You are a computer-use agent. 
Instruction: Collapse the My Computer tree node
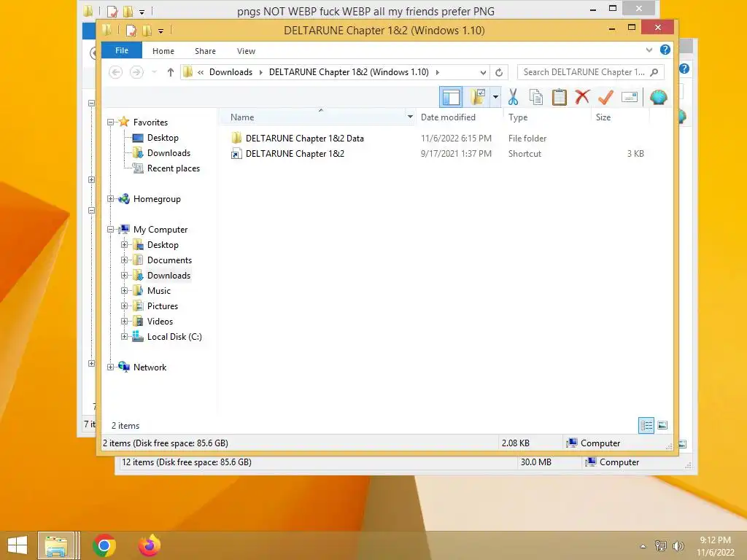click(x=110, y=230)
